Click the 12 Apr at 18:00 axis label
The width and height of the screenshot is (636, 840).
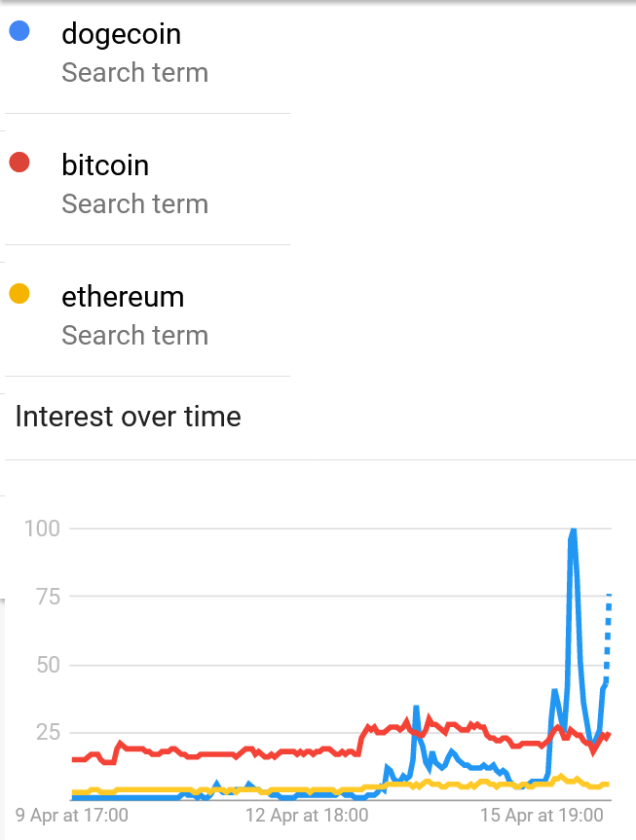click(x=307, y=816)
